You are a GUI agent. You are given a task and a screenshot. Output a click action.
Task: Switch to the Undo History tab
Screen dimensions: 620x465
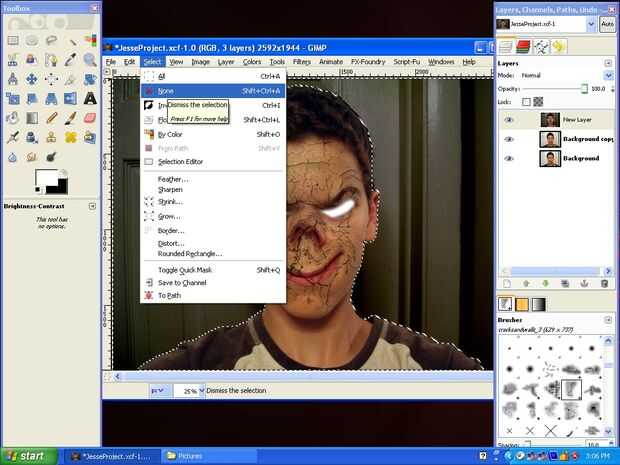pyautogui.click(x=559, y=47)
